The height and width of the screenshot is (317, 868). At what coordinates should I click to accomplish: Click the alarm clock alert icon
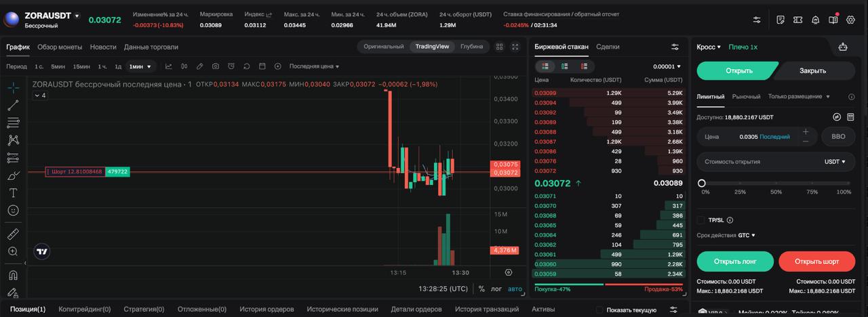point(231,66)
